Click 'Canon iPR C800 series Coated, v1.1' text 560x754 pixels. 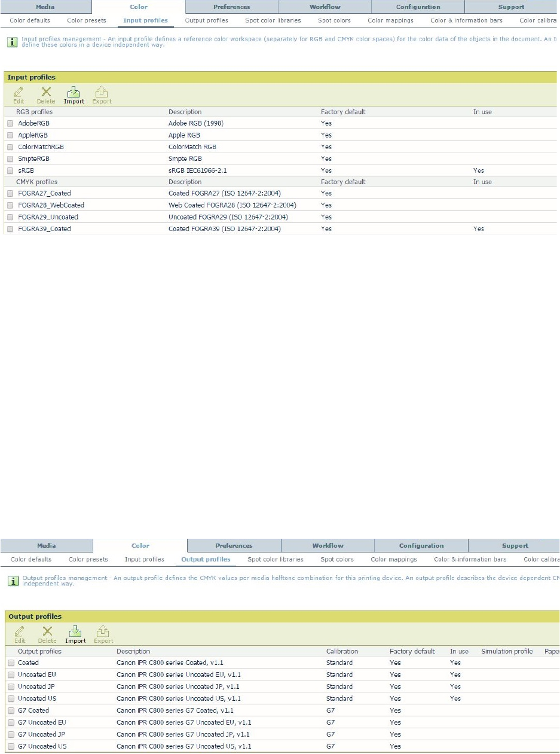coord(169,663)
